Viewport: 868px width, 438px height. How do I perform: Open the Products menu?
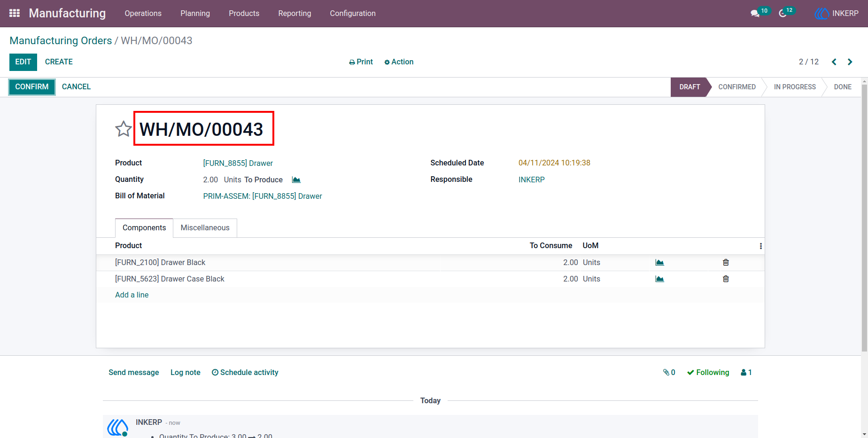[244, 13]
